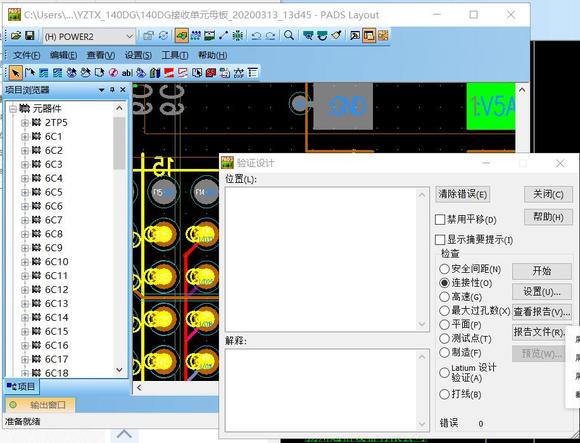Screen dimensions: 580x443
Task: Expand the 6C14 tree node
Action: 25,318
